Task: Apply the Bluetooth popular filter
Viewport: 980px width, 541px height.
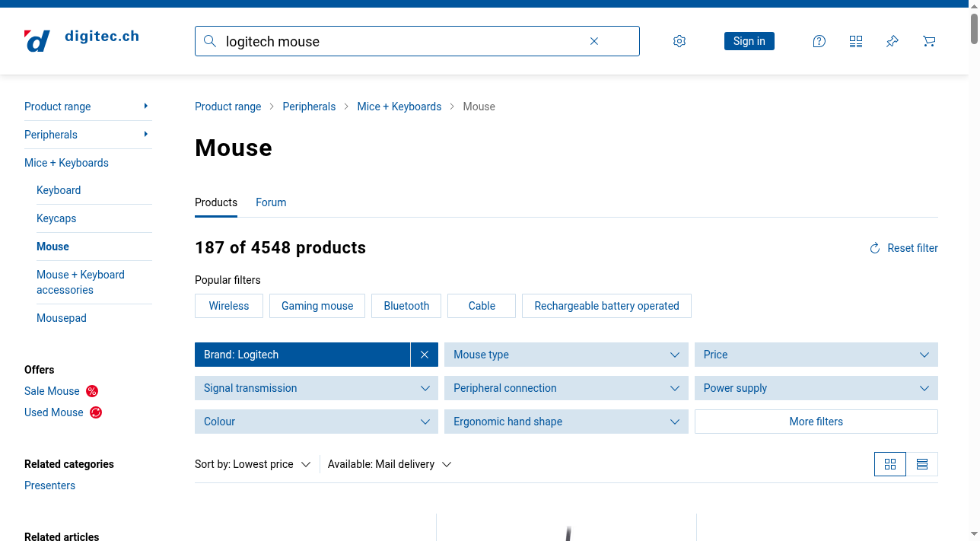Action: [x=406, y=306]
